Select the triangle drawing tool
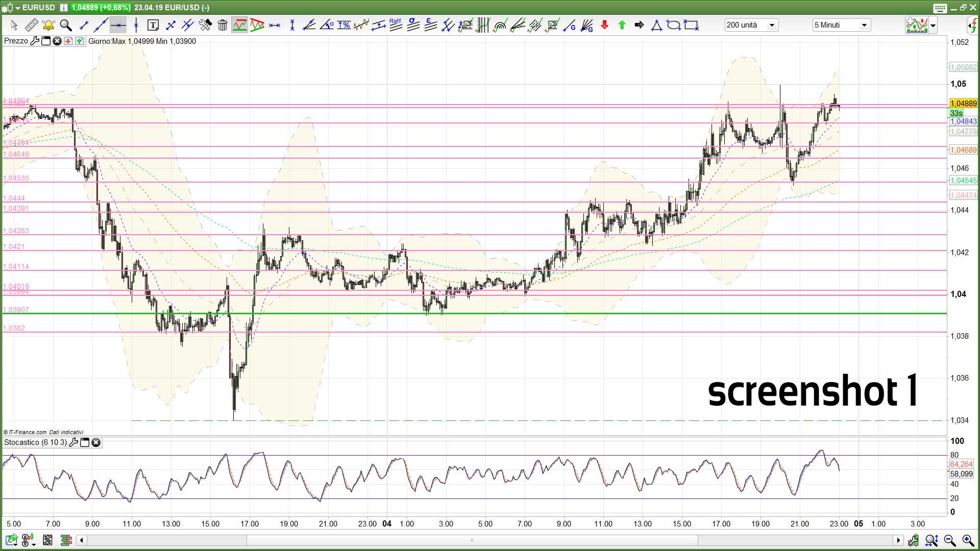The height and width of the screenshot is (551, 980). pyautogui.click(x=656, y=24)
